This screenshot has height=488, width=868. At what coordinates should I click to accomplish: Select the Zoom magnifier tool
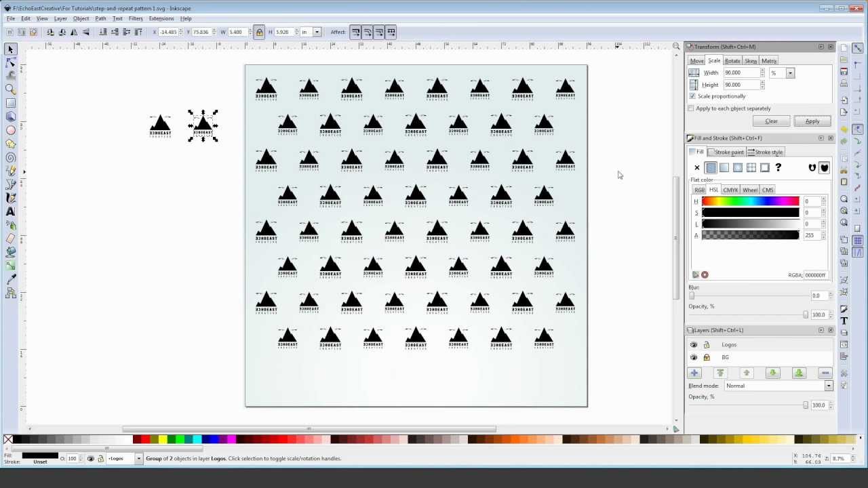(x=10, y=89)
